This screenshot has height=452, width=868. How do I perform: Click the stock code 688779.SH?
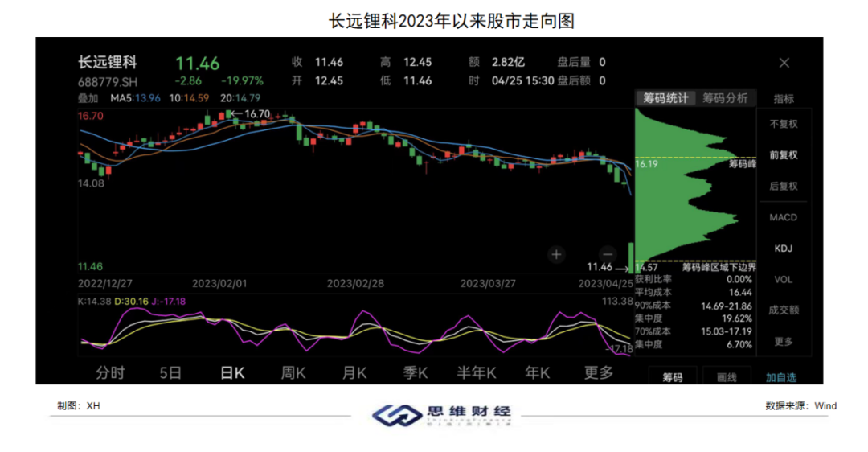click(x=108, y=82)
